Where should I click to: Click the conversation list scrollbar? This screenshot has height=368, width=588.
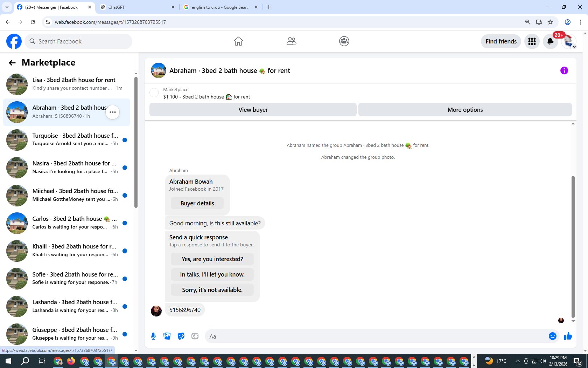pyautogui.click(x=136, y=142)
